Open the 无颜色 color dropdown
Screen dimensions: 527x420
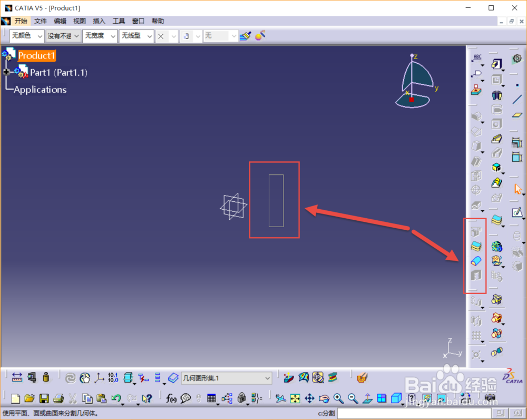pyautogui.click(x=27, y=36)
